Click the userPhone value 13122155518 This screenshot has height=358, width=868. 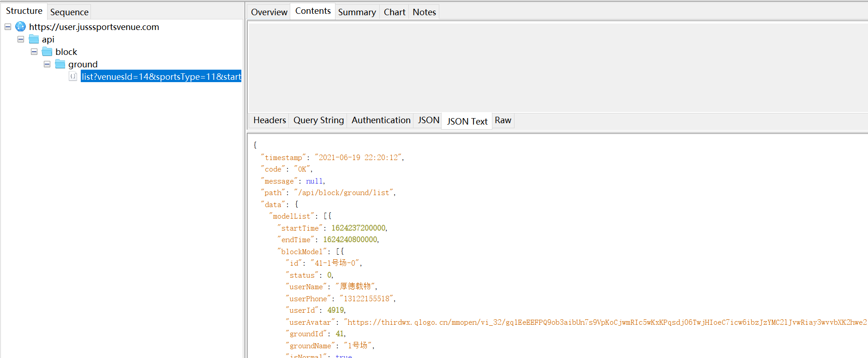[x=366, y=299]
